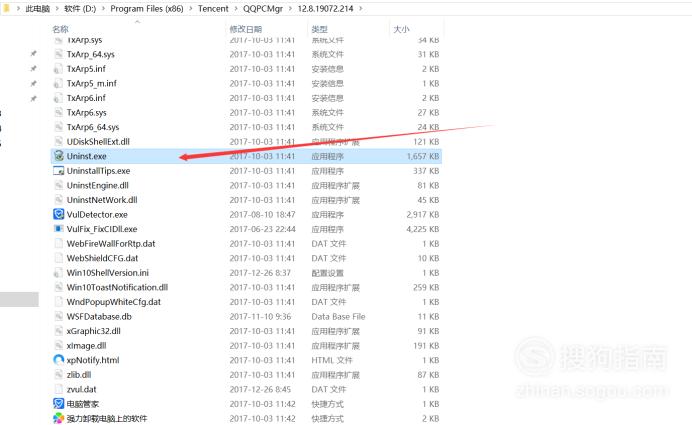The image size is (692, 425).
Task: Click size value 1,657 KB
Action: click(423, 156)
